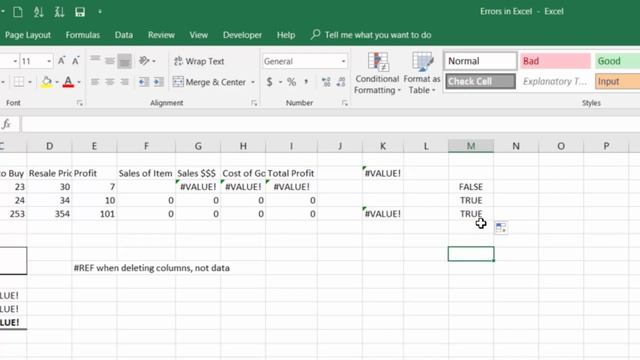Open Number format dialog launcher
Screen dimensions: 640x360
345,103
